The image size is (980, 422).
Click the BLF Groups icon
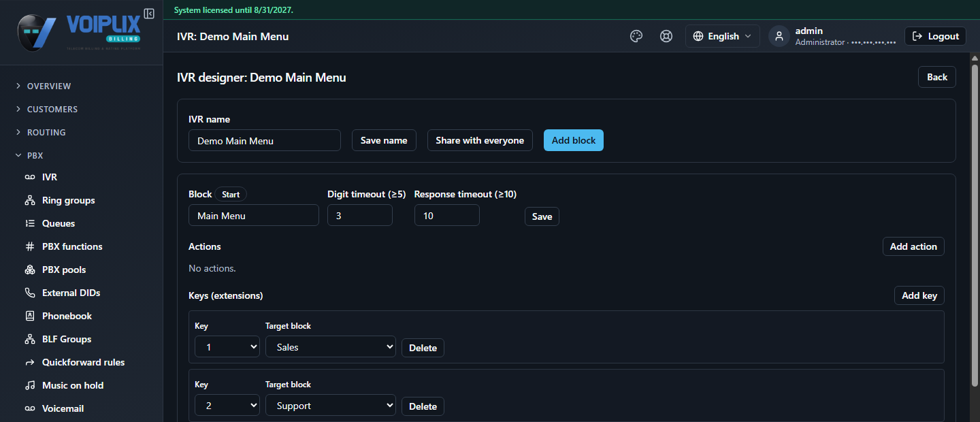(30, 339)
